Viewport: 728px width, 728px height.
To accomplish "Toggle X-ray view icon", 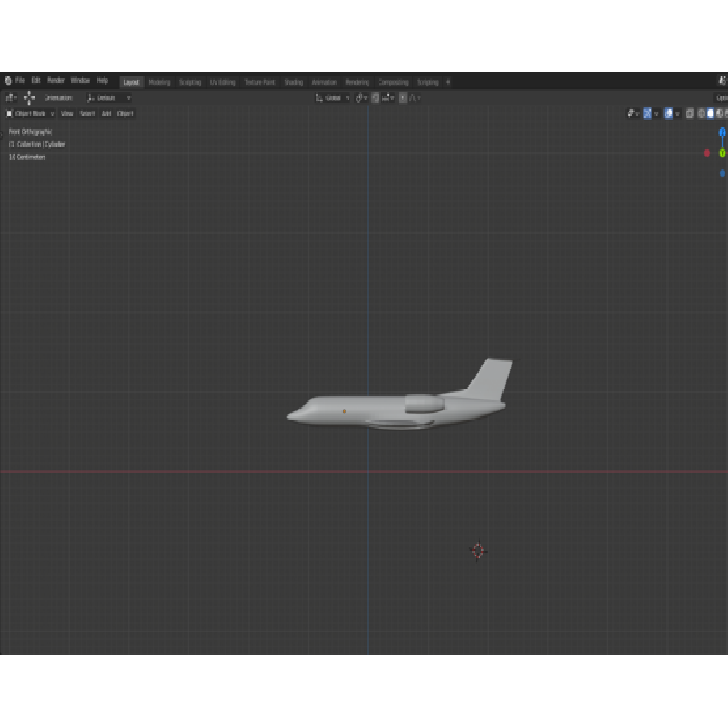I will pos(690,114).
